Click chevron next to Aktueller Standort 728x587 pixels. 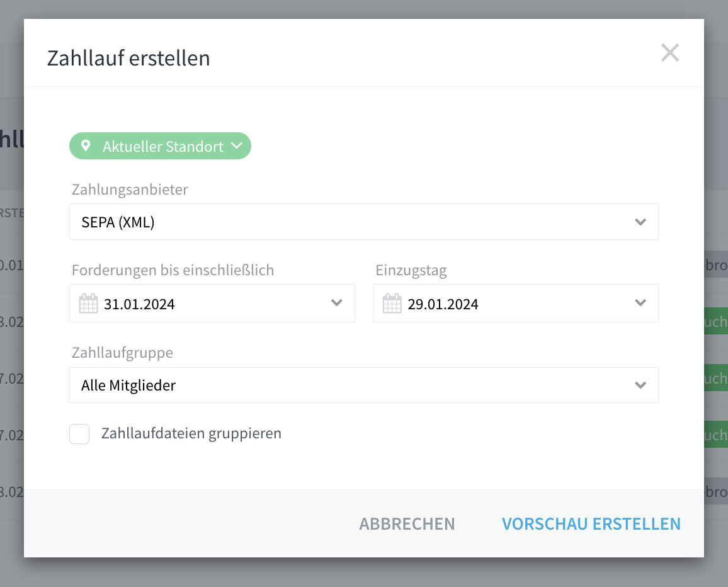pyautogui.click(x=237, y=145)
